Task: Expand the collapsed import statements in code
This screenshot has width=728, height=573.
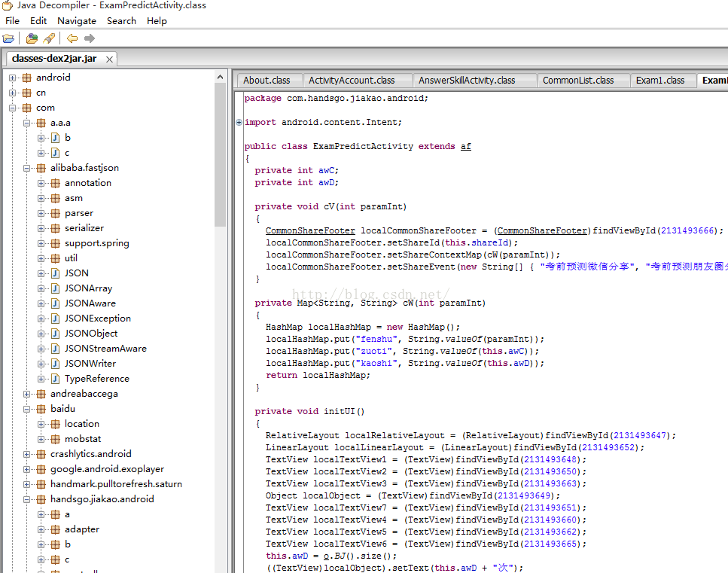Action: pyautogui.click(x=239, y=122)
